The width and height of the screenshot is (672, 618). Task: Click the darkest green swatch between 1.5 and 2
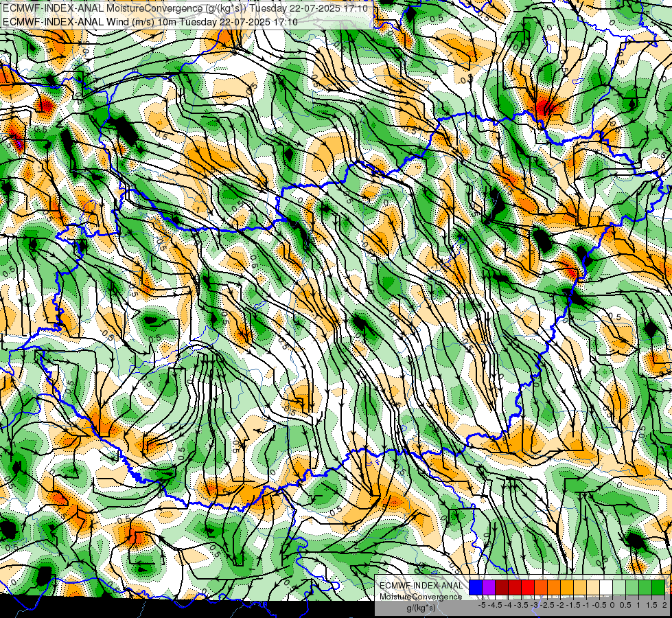[658, 588]
